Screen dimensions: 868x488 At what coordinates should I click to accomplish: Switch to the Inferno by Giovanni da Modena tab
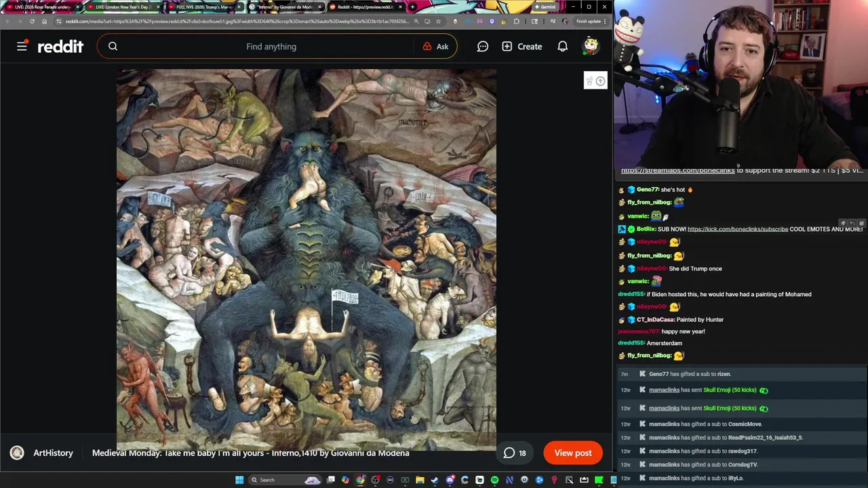284,7
